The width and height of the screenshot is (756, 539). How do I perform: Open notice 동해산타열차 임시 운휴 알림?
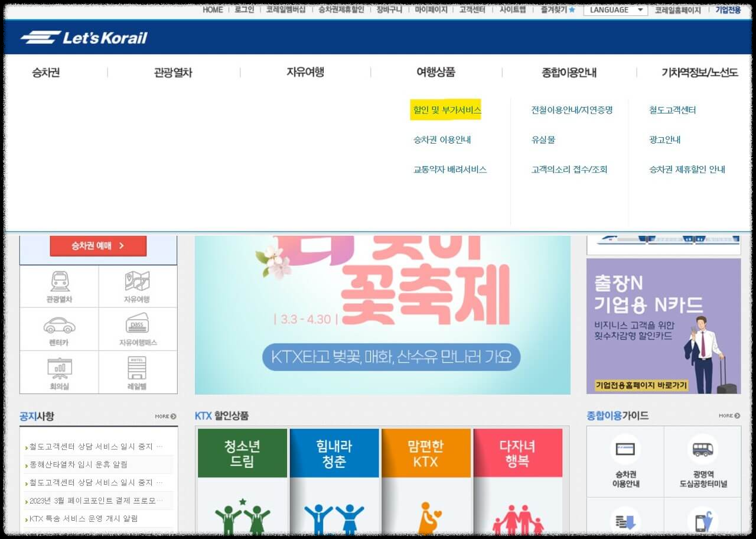79,465
